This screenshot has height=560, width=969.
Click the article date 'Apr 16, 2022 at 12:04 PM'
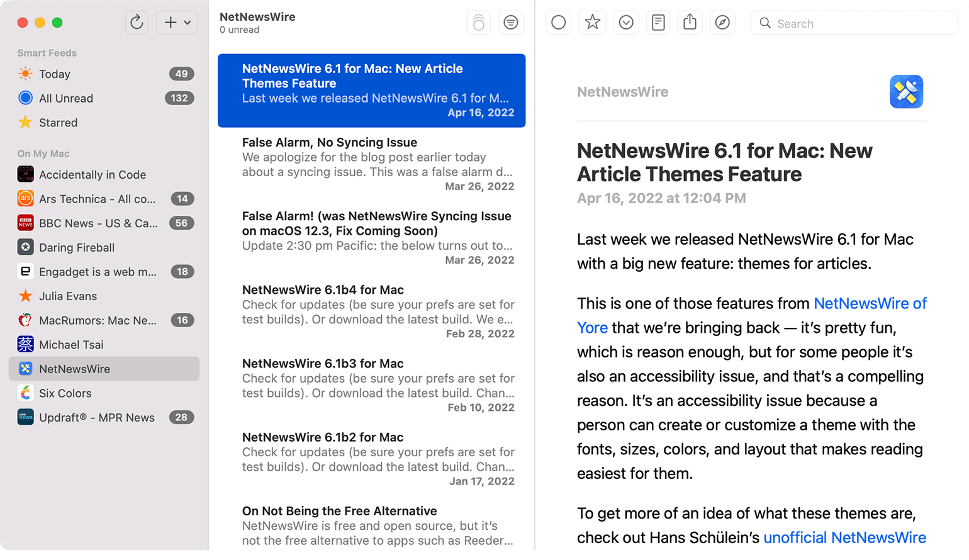point(661,198)
